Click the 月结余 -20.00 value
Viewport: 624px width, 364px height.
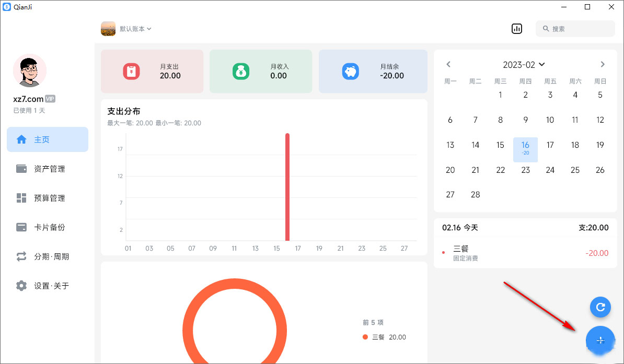coord(392,76)
